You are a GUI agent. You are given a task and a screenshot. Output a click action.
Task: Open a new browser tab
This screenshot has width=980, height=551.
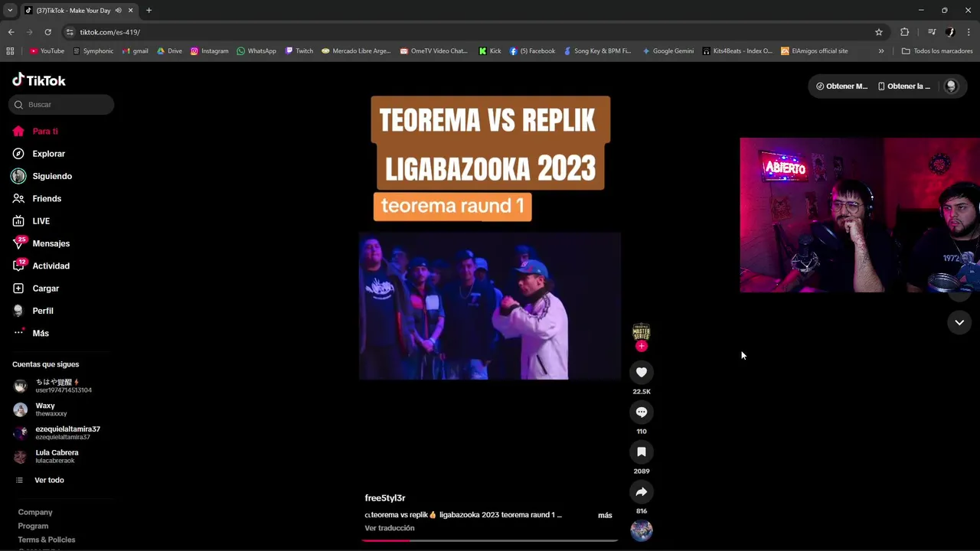point(149,11)
